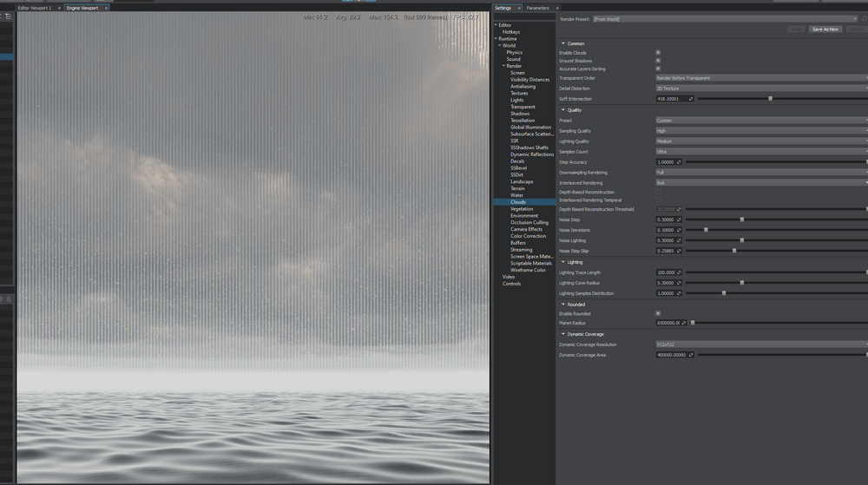Image resolution: width=868 pixels, height=485 pixels.
Task: Select Screen render settings
Action: (517, 73)
